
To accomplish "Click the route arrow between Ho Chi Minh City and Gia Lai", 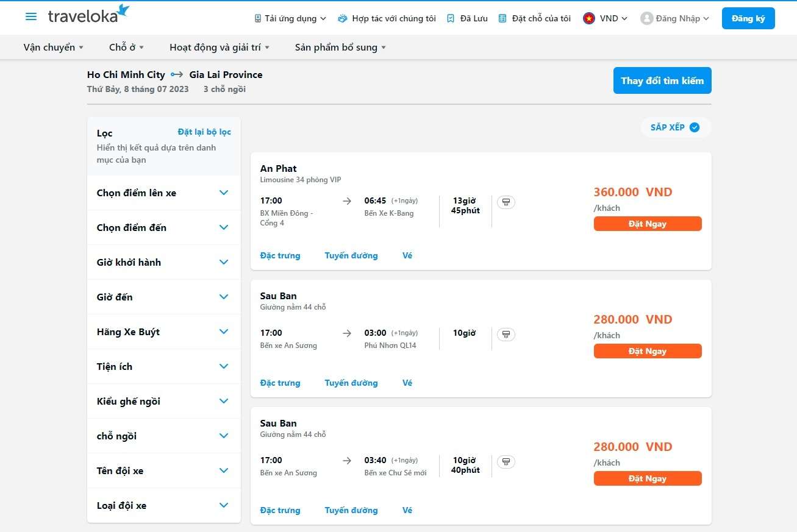I will (177, 74).
